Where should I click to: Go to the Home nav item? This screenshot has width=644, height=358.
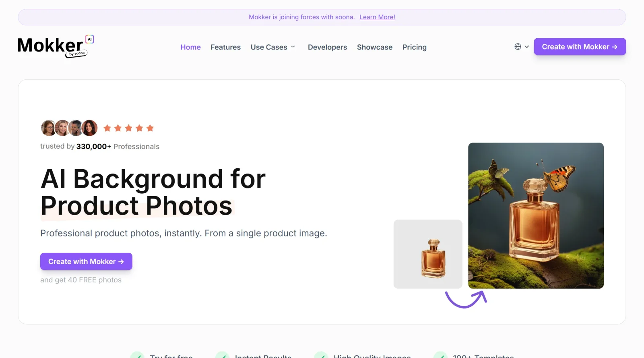pyautogui.click(x=190, y=47)
